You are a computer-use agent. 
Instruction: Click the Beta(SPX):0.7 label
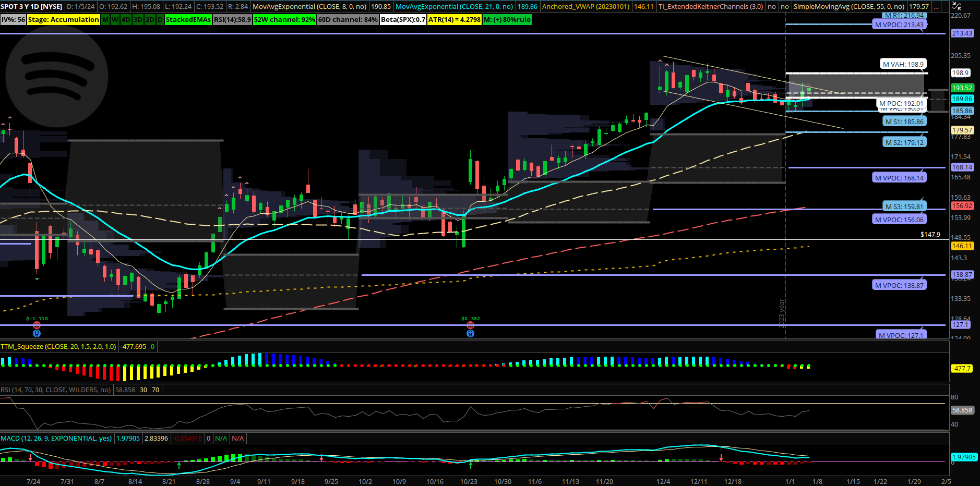pos(403,20)
